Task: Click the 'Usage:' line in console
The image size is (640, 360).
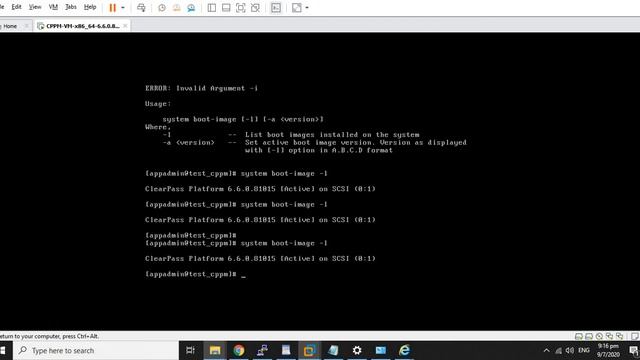Action: (158, 104)
